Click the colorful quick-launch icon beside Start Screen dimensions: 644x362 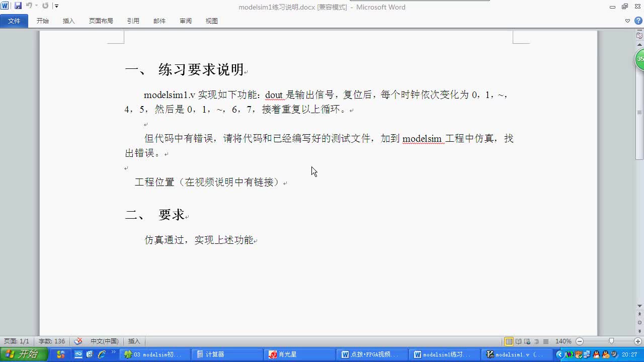[x=60, y=354]
